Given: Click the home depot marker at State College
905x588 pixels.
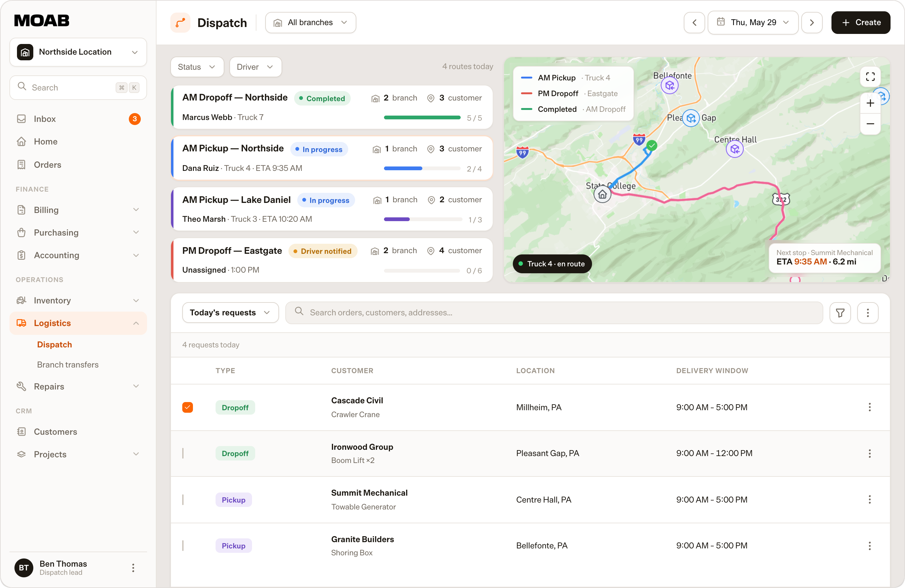Looking at the screenshot, I should [x=602, y=195].
